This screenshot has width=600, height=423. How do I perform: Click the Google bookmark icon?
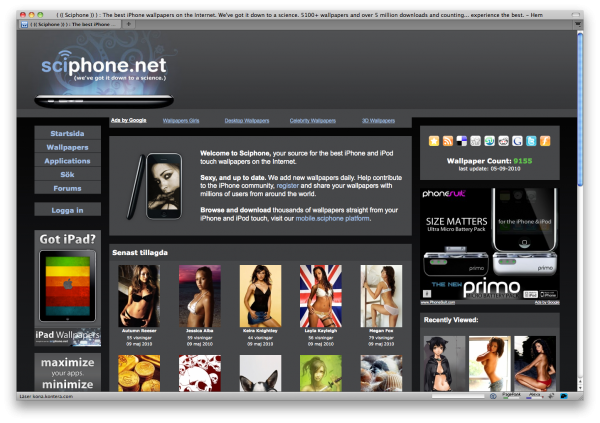pos(517,141)
